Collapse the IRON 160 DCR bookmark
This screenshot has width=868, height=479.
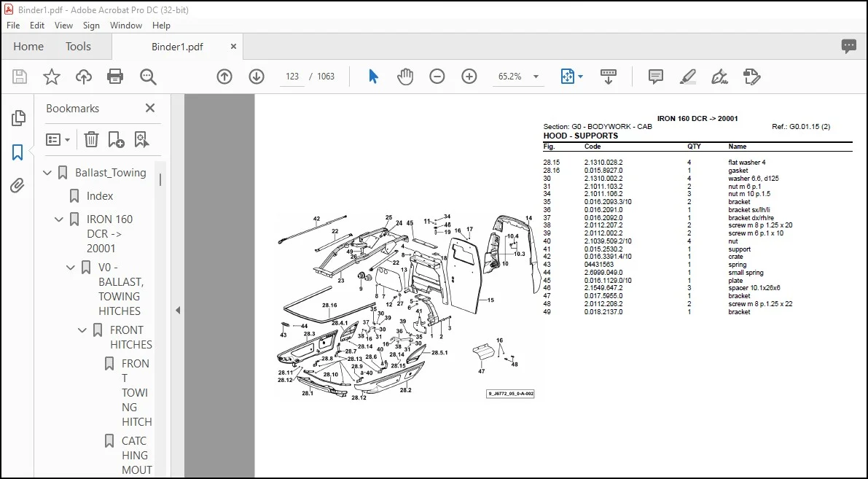click(59, 219)
